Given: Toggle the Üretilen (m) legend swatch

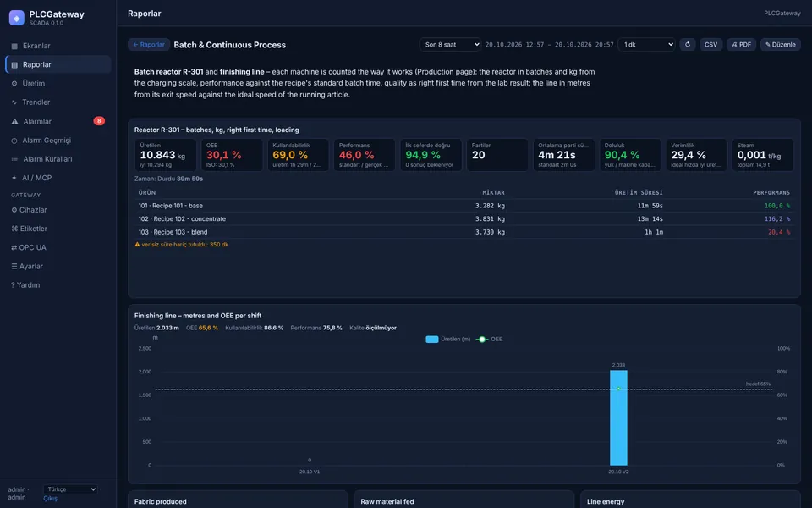Looking at the screenshot, I should (x=432, y=339).
